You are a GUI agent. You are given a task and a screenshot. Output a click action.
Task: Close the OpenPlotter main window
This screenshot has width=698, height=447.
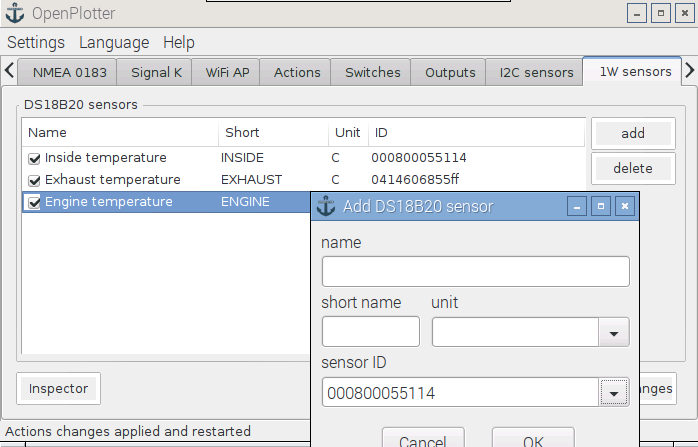[x=685, y=13]
